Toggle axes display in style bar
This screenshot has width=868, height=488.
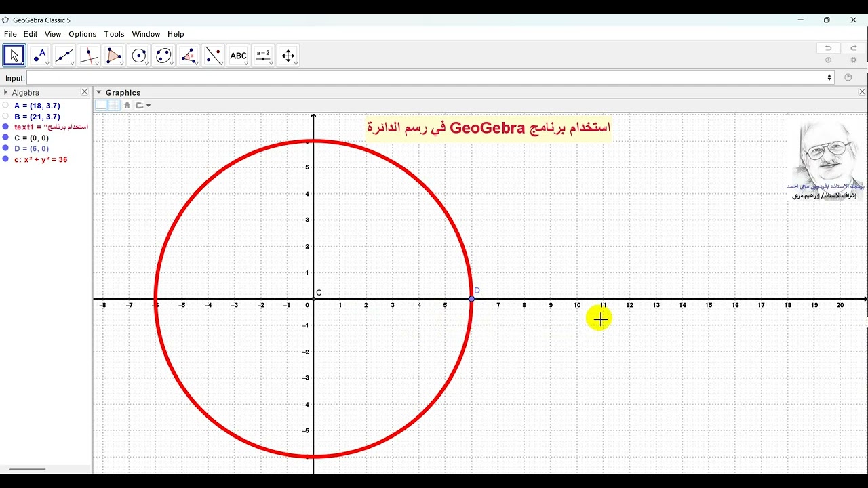(x=102, y=105)
